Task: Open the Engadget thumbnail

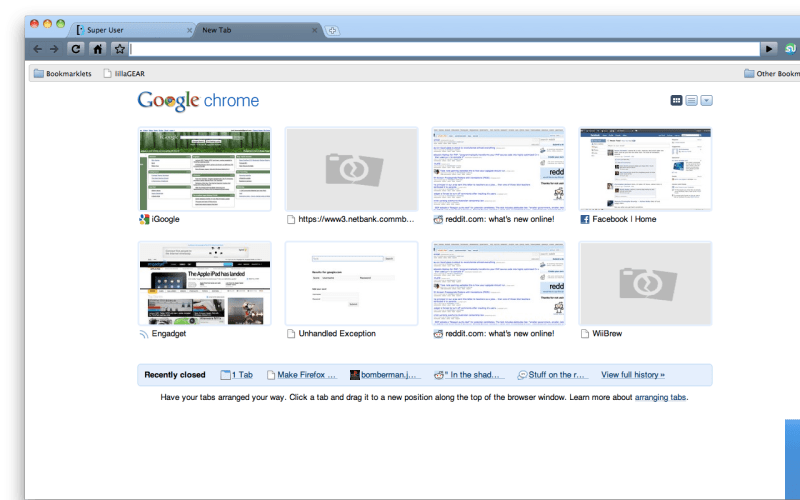Action: point(205,283)
